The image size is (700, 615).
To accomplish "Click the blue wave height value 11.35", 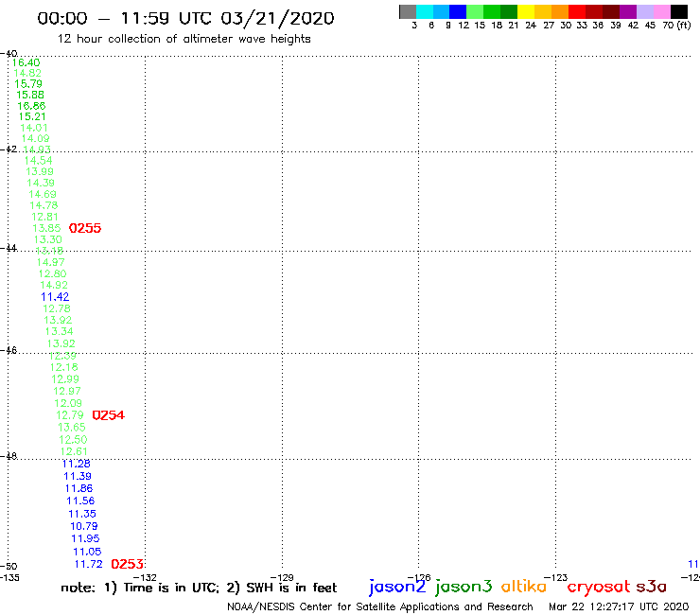I will pos(82,514).
